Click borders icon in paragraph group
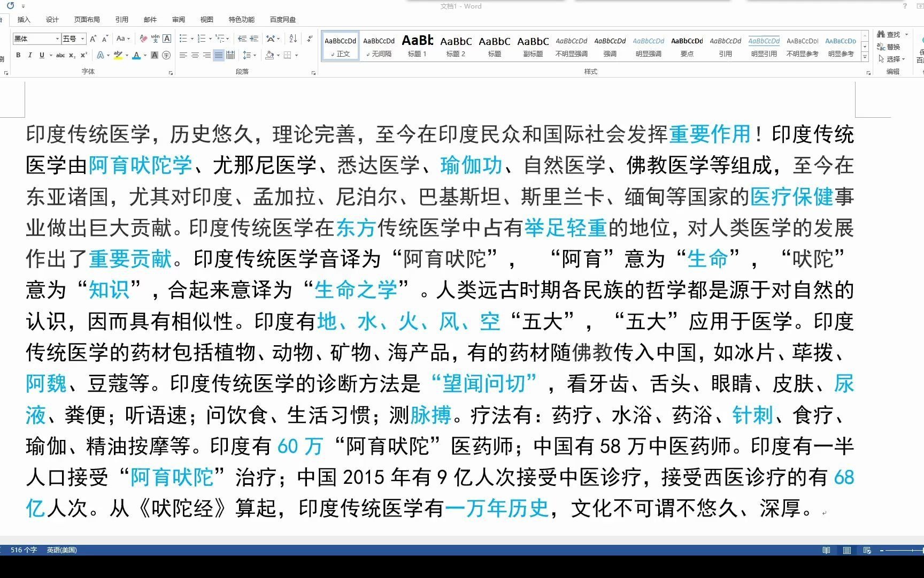The height and width of the screenshot is (578, 924). coord(288,55)
